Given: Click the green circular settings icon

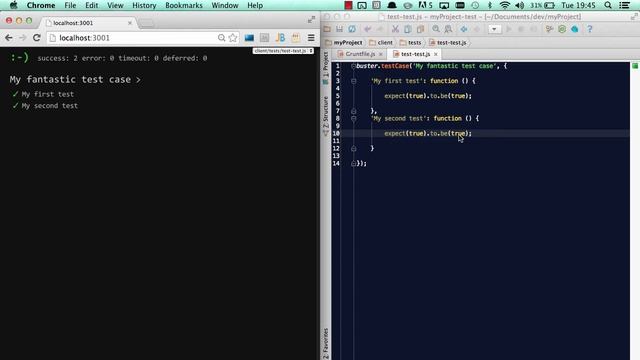Looking at the screenshot, I should pyautogui.click(x=562, y=29).
